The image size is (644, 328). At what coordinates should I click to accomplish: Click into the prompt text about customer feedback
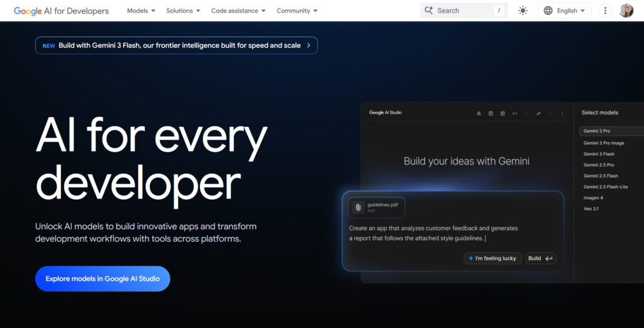pos(433,233)
